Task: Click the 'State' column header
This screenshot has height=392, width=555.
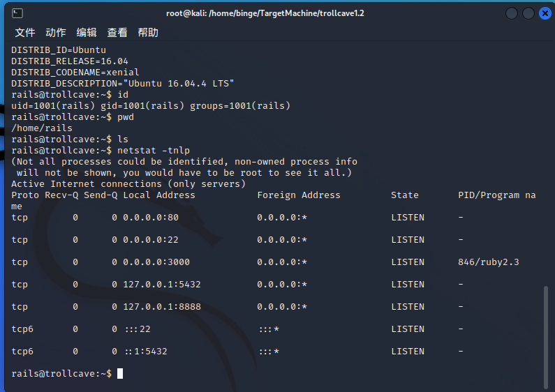Action: (405, 195)
